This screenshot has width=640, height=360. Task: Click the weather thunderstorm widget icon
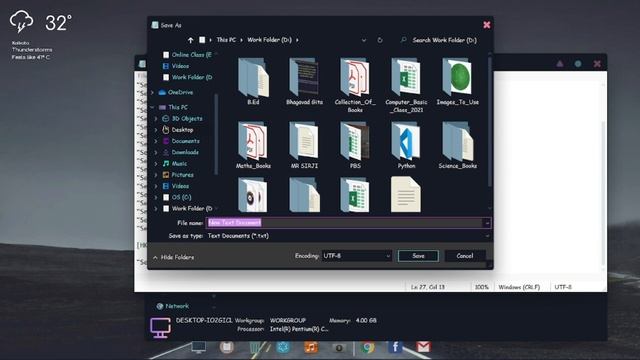tap(21, 22)
